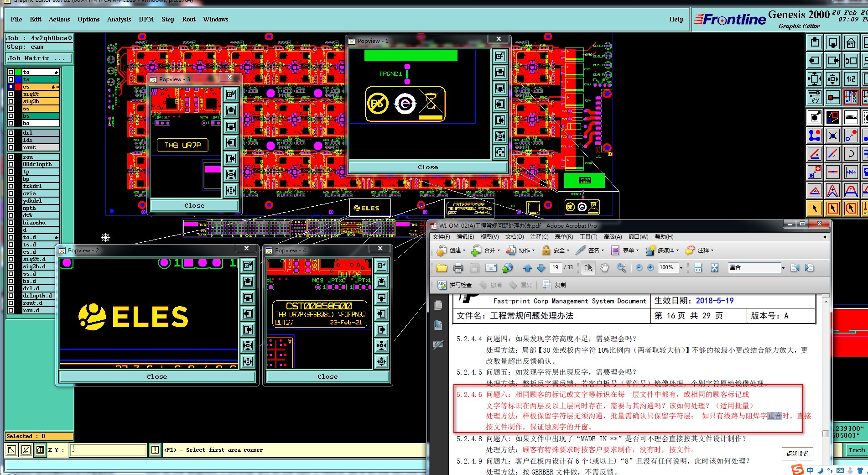This screenshot has height=475, width=868.
Task: Click Close button in Popview - 2
Action: coord(157,377)
